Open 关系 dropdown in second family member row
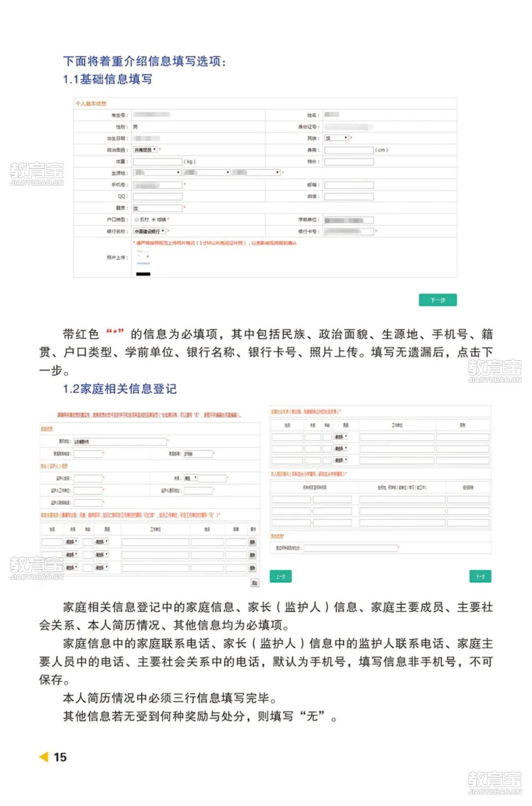 click(72, 555)
